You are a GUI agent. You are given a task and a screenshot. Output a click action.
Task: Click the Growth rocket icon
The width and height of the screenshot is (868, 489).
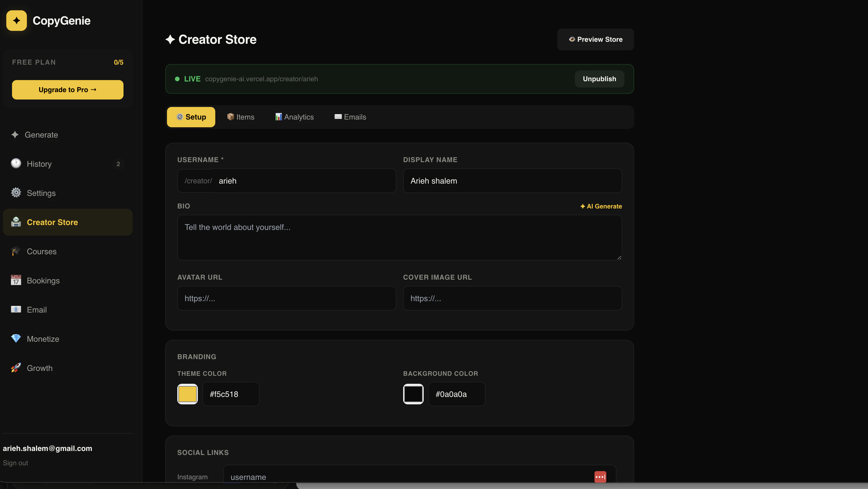(15, 368)
